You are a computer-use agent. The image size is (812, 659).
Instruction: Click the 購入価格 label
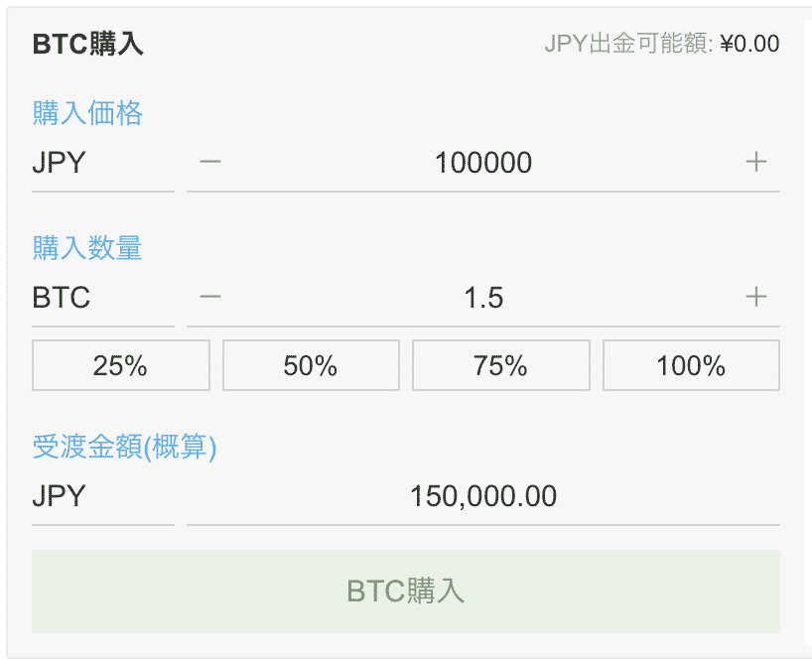[87, 113]
